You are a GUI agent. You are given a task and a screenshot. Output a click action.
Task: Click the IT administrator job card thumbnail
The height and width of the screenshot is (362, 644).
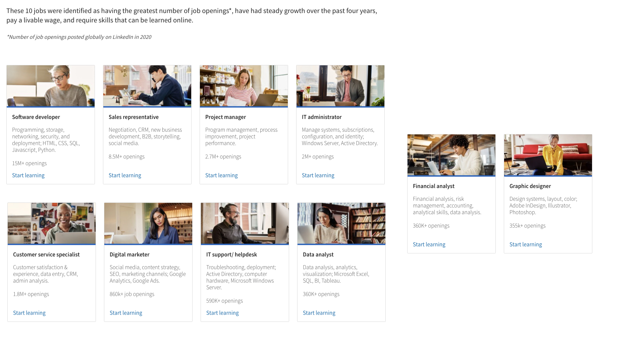click(x=340, y=86)
